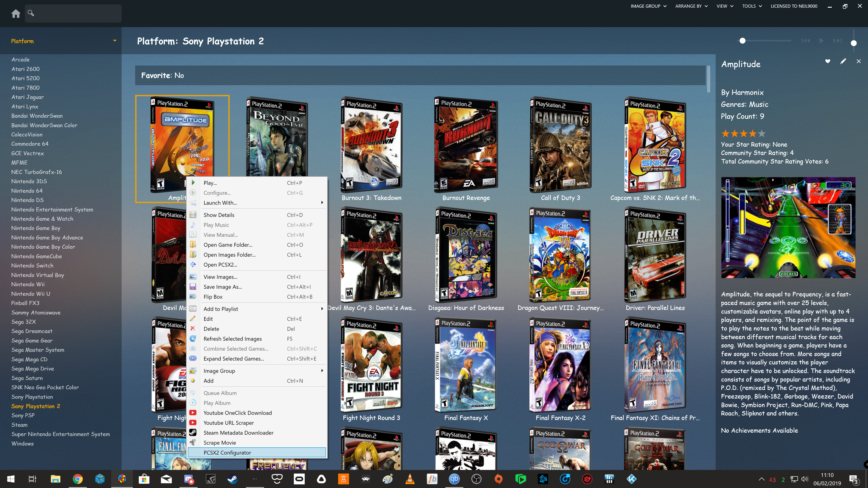The height and width of the screenshot is (488, 868).
Task: Expand the Image Group context submenu
Action: pyautogui.click(x=257, y=371)
